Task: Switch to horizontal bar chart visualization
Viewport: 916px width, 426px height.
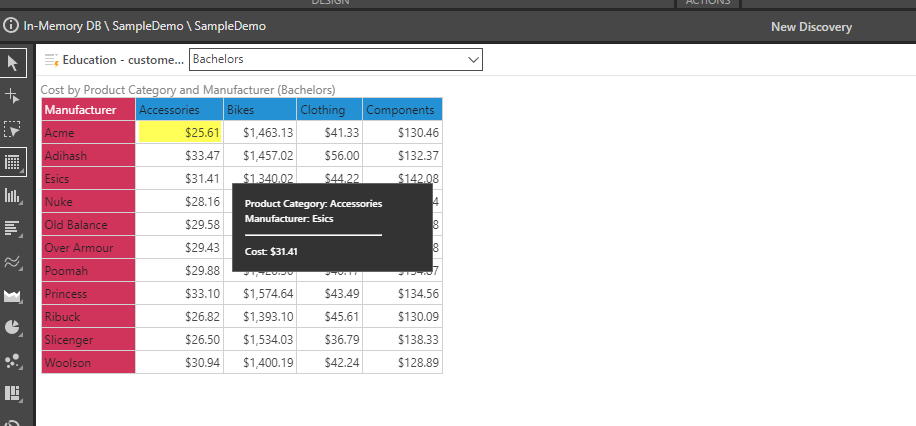Action: (x=13, y=228)
